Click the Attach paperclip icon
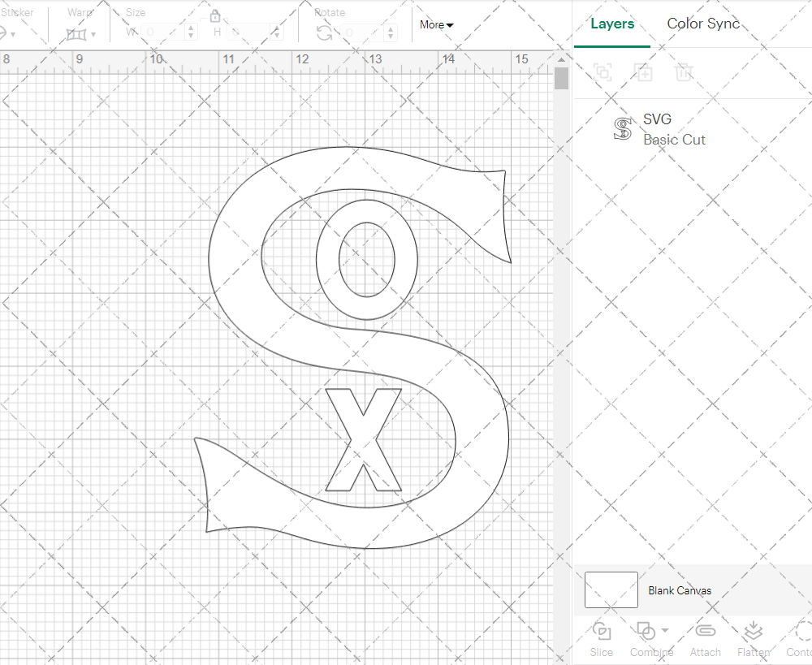Screen dimensions: 812x665 (705, 631)
